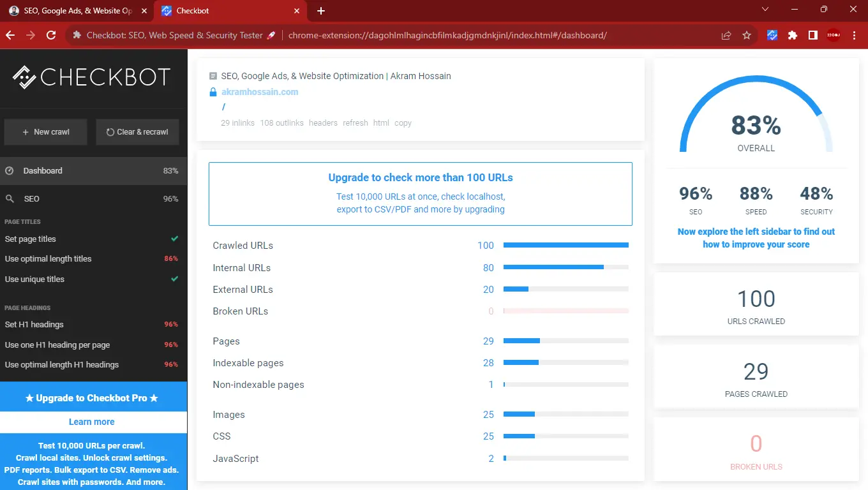Open the akramhossain.com link
The image size is (868, 490).
point(260,92)
